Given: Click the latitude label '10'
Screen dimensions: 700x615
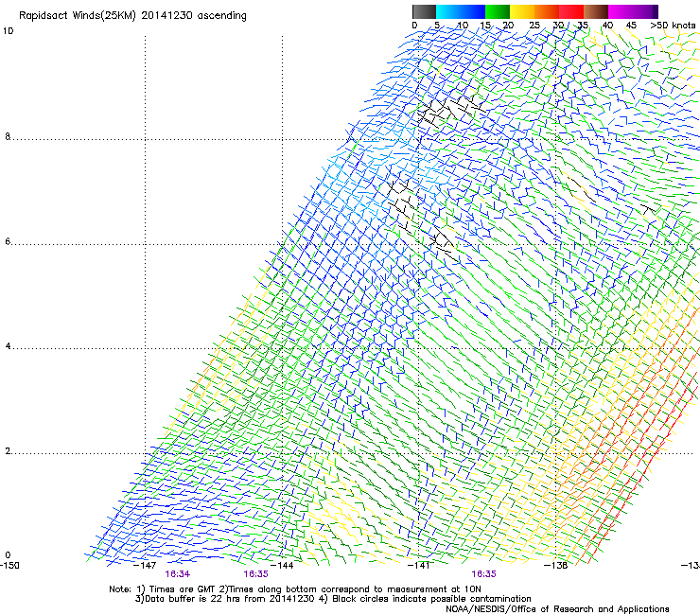Looking at the screenshot, I should [x=8, y=31].
